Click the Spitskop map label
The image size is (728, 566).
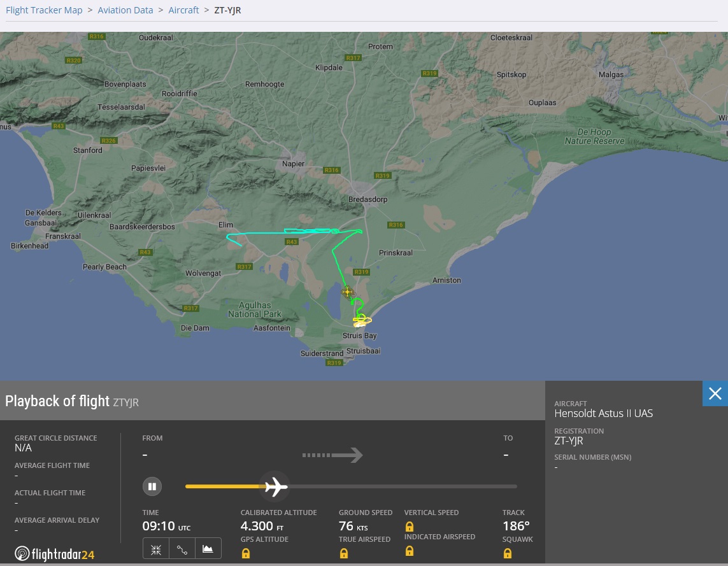(511, 74)
